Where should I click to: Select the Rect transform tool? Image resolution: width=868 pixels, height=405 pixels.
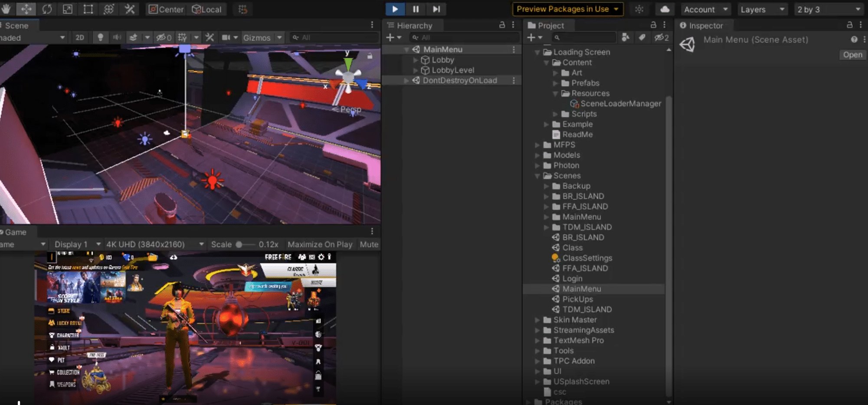[x=88, y=9]
